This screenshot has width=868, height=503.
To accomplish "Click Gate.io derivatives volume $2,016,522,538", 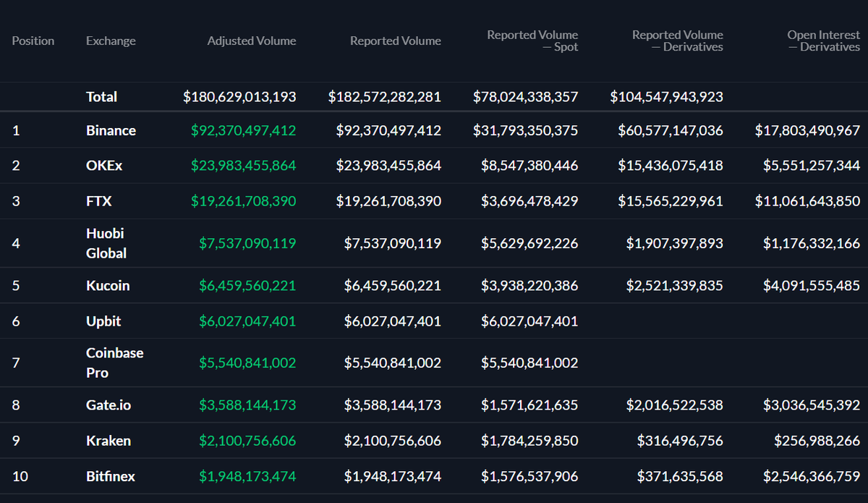I will [674, 405].
